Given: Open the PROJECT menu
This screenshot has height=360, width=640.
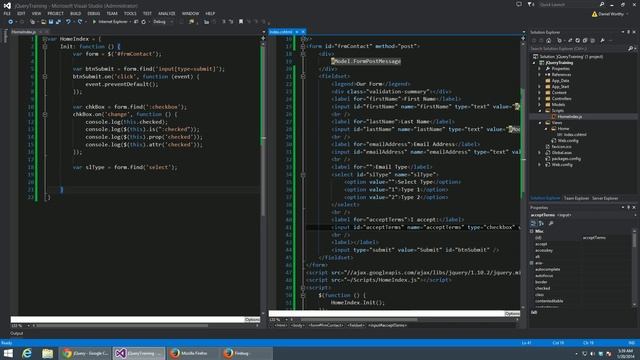Looking at the screenshot, I should pos(55,13).
